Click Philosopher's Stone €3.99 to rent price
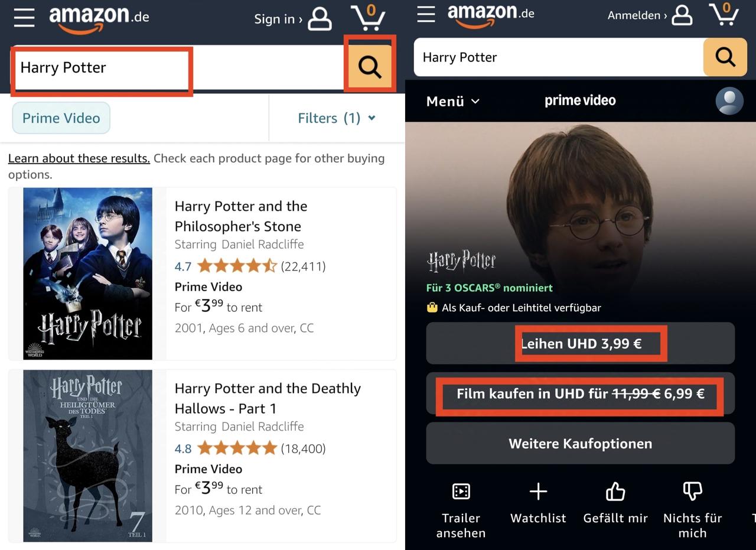756x550 pixels. pos(219,307)
